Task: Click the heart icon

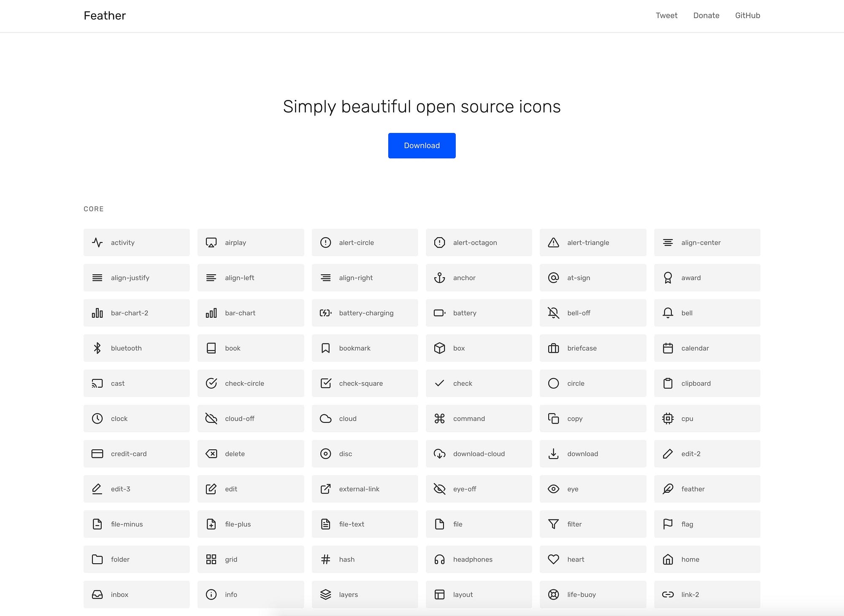Action: click(553, 559)
